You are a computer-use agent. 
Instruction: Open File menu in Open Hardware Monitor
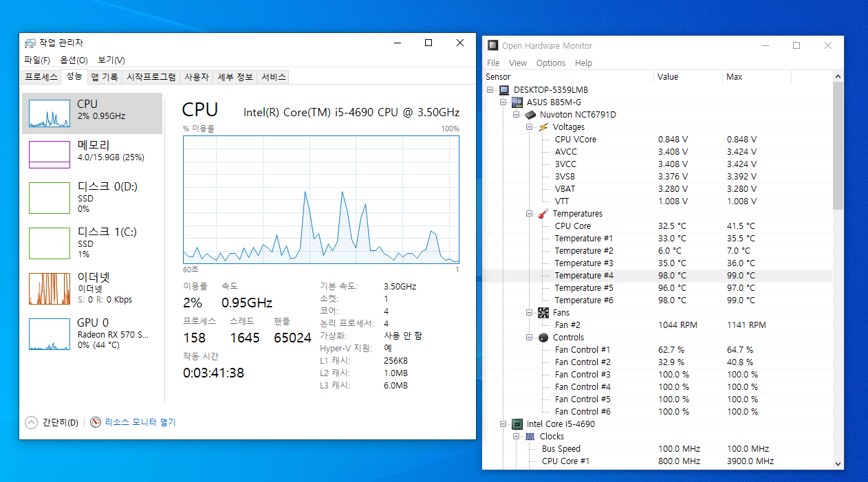point(493,63)
